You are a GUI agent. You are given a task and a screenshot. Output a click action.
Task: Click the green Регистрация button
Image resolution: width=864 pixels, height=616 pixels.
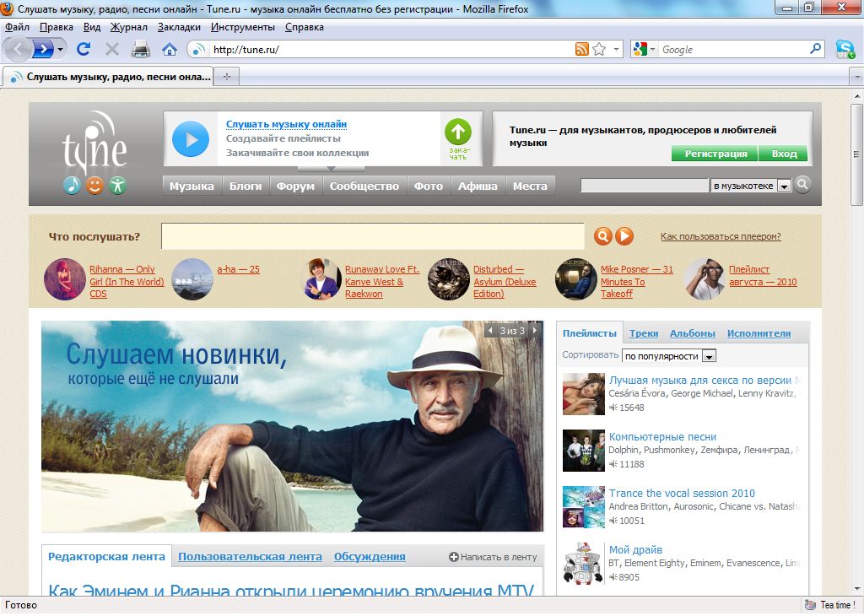coord(715,154)
